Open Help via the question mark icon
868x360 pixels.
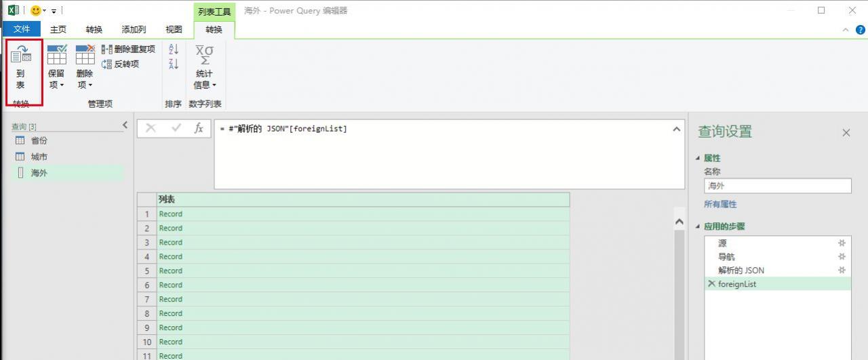860,30
